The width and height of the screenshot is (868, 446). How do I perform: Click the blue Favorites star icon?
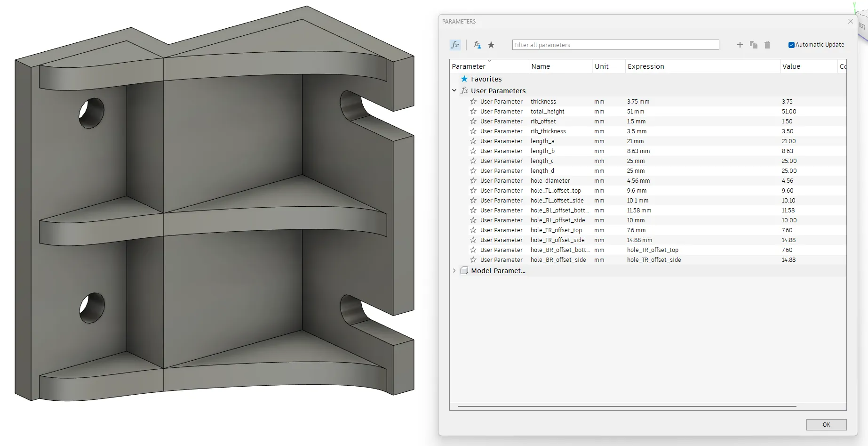pos(464,79)
